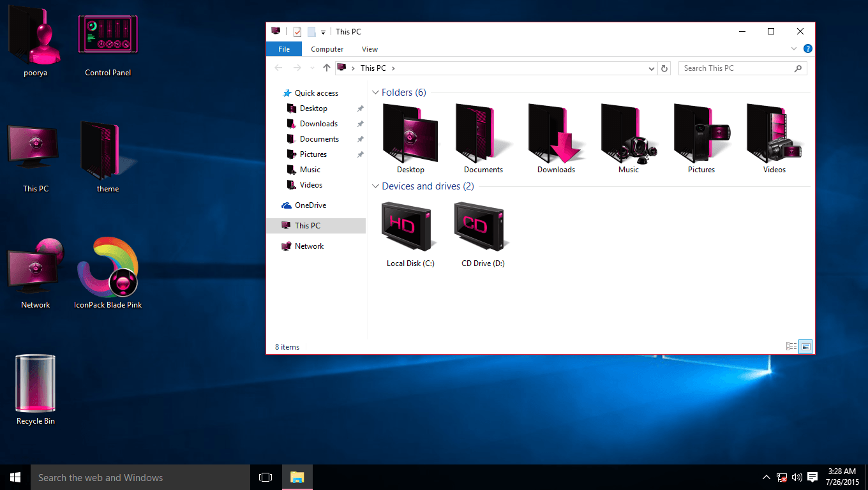The width and height of the screenshot is (868, 490).
Task: Collapse the Folders (6) section
Action: click(x=375, y=92)
